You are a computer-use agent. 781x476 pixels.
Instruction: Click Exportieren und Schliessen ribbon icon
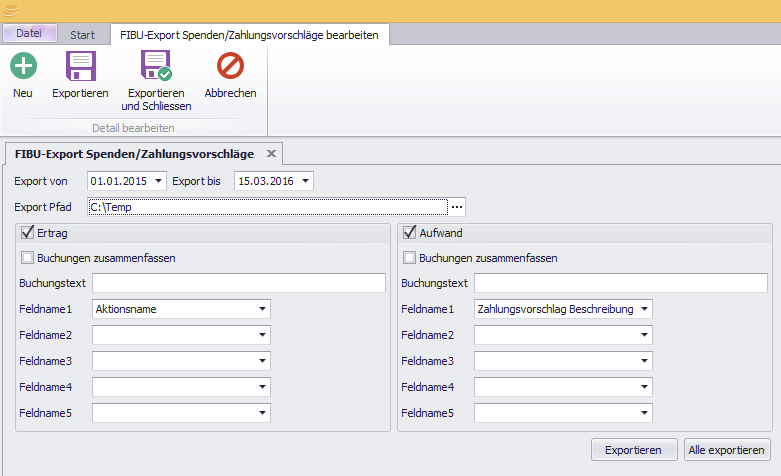156,67
